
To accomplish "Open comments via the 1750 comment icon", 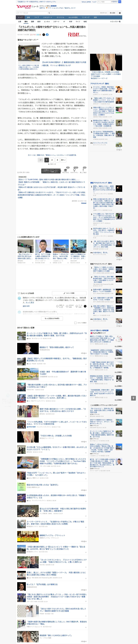I will (x=33, y=35).
